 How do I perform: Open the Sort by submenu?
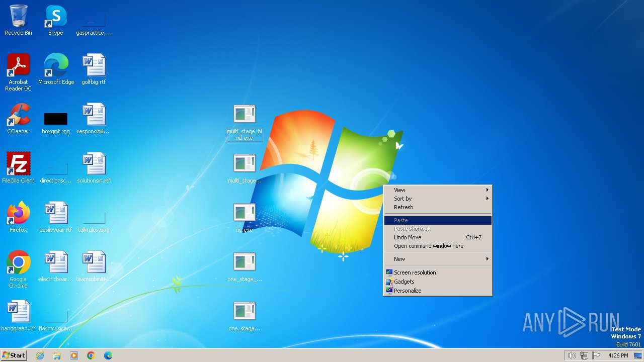(438, 199)
